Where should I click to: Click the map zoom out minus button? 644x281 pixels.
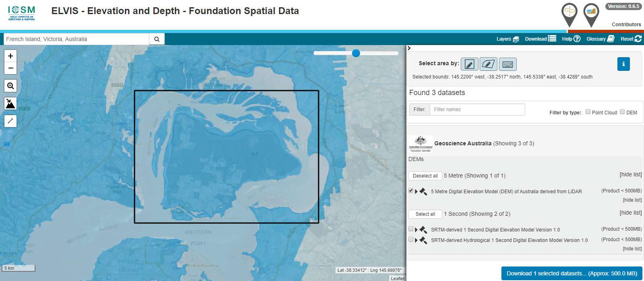[10, 68]
